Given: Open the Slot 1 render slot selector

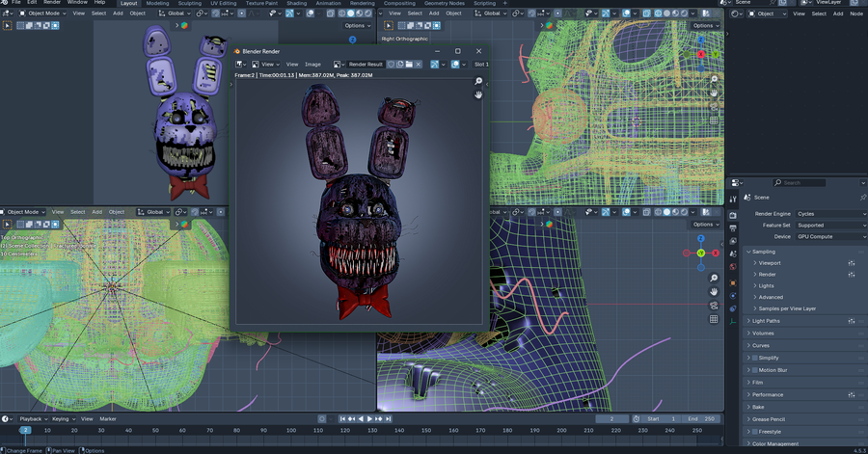Looking at the screenshot, I should (480, 64).
